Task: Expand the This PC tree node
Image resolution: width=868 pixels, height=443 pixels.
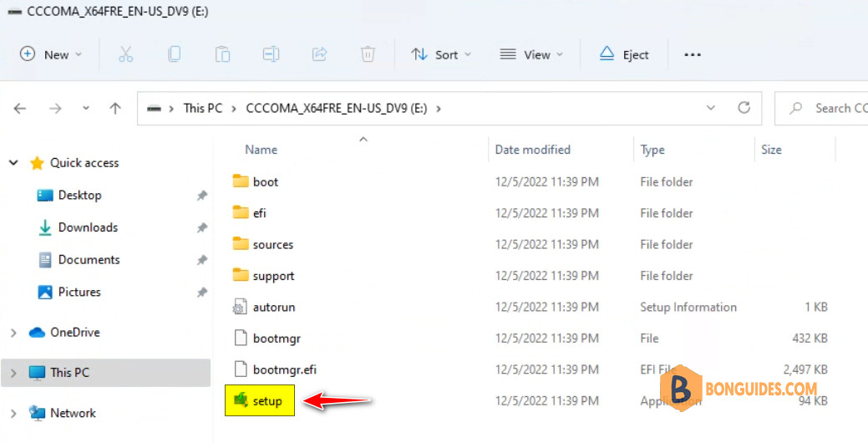Action: click(x=14, y=374)
